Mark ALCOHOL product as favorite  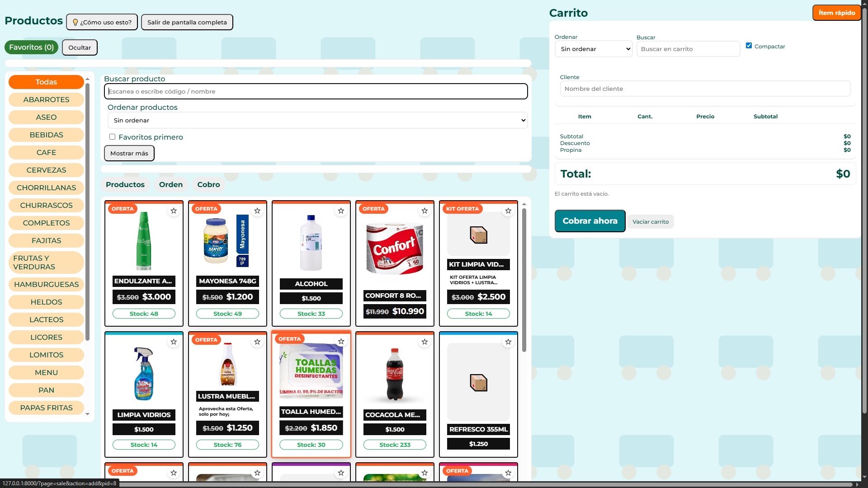tap(341, 211)
